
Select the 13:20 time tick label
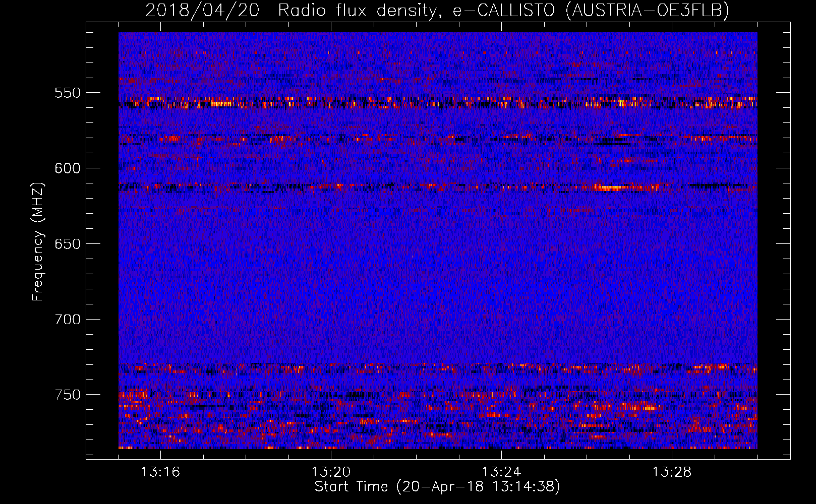pos(331,472)
